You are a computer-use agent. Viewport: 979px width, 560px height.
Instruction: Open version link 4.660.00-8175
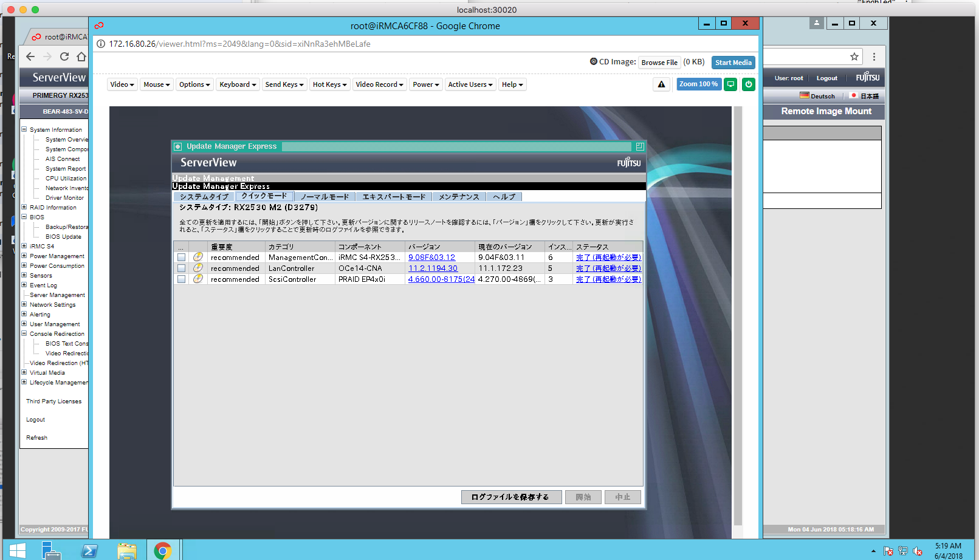[441, 279]
